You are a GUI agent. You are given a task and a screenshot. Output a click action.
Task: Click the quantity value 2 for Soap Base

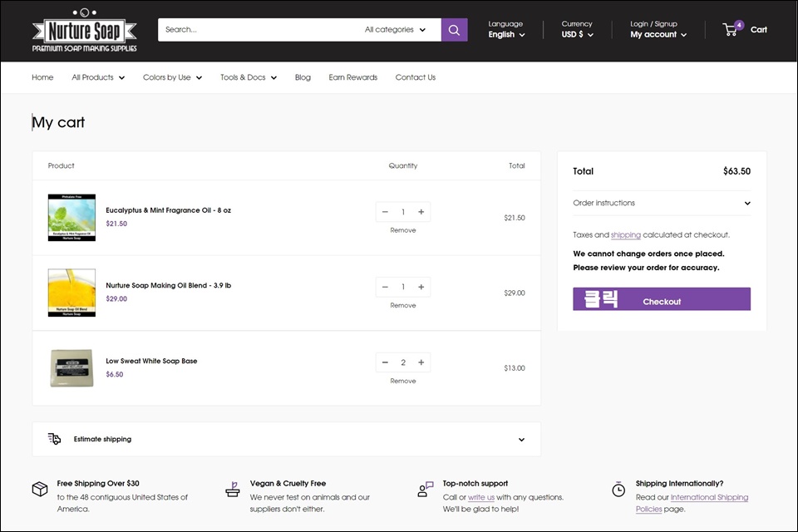[x=403, y=362]
